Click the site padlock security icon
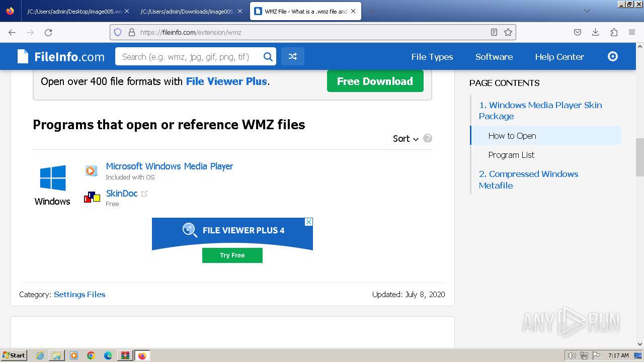This screenshot has width=644, height=362. click(x=132, y=32)
